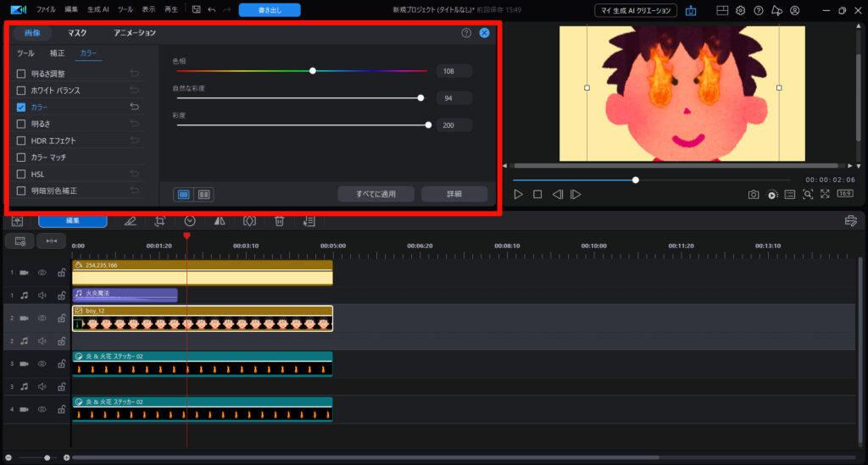This screenshot has width=868, height=465.
Task: Open the 16:9 aspect ratio dropdown
Action: click(845, 194)
